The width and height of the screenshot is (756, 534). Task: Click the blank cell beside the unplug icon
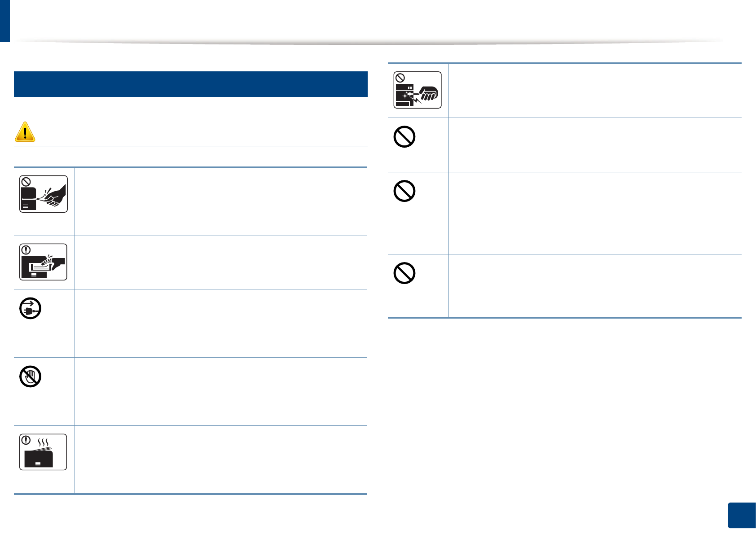221,323
